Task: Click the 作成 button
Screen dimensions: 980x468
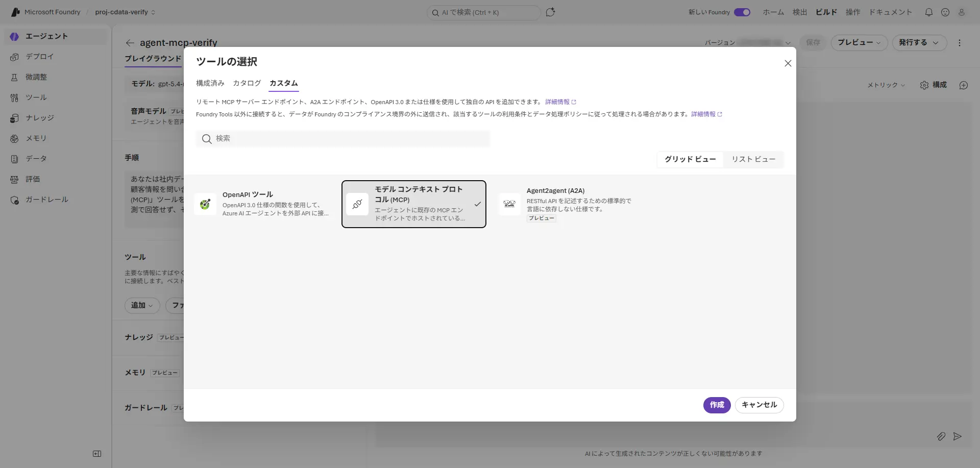Action: [717, 405]
